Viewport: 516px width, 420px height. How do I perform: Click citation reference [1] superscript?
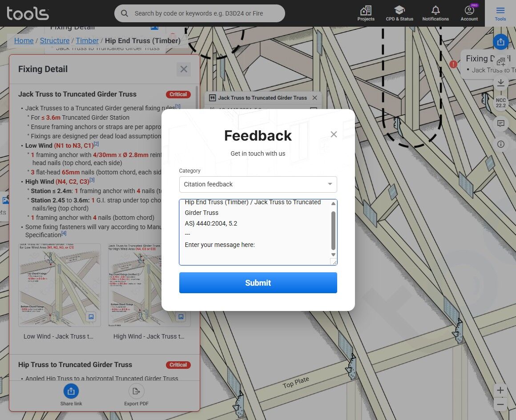(177, 106)
